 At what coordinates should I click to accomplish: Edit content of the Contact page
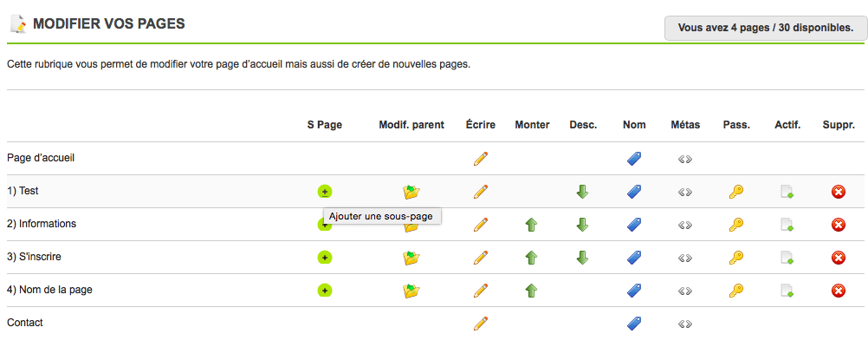[x=481, y=324]
